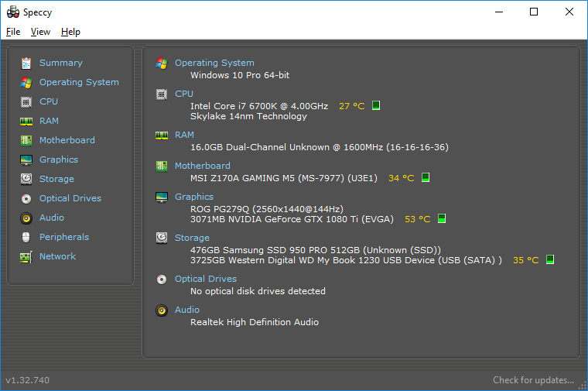Click the 53 °C graphics temperature value
This screenshot has width=588, height=391.
point(418,219)
